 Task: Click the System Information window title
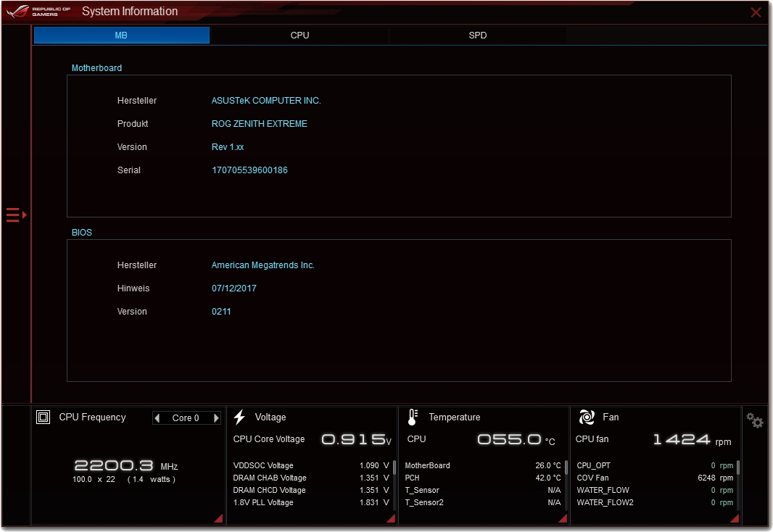130,12
